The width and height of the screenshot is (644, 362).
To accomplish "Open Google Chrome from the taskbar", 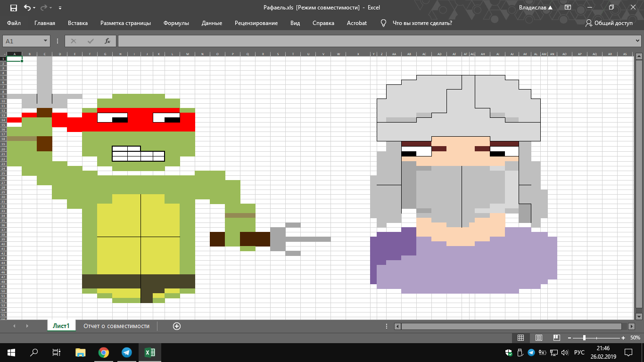I will (x=104, y=352).
